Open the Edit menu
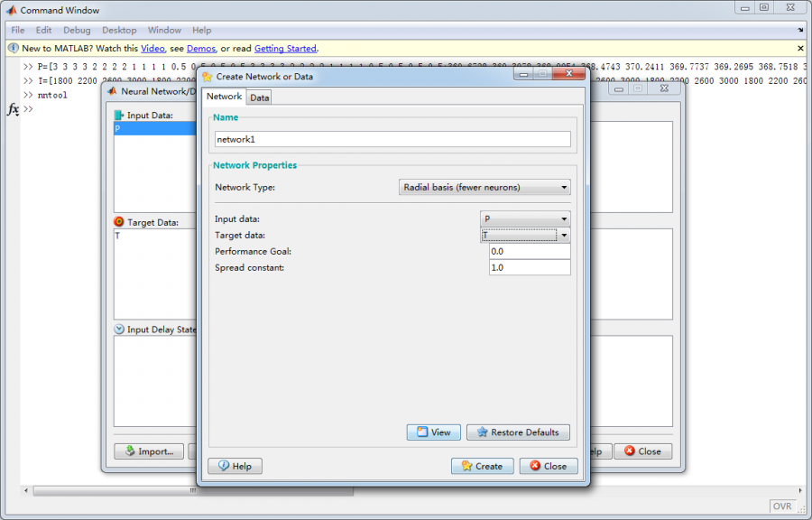This screenshot has height=520, width=812. (x=43, y=30)
